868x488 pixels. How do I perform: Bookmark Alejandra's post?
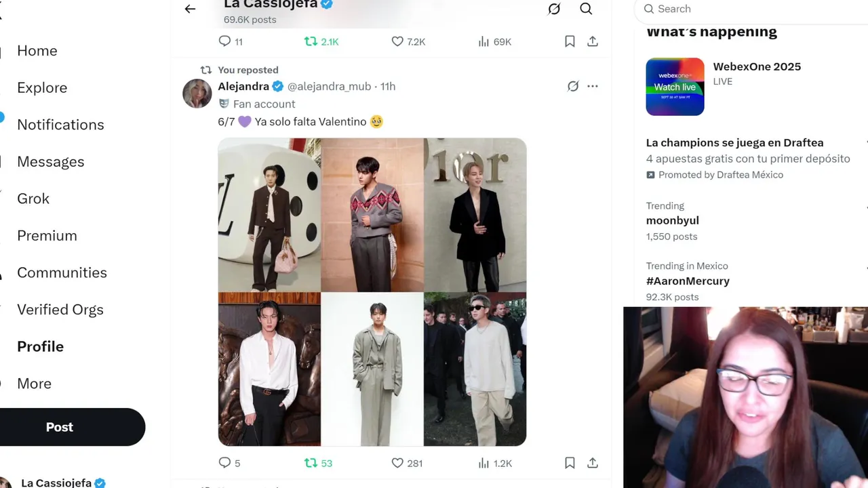click(x=570, y=463)
